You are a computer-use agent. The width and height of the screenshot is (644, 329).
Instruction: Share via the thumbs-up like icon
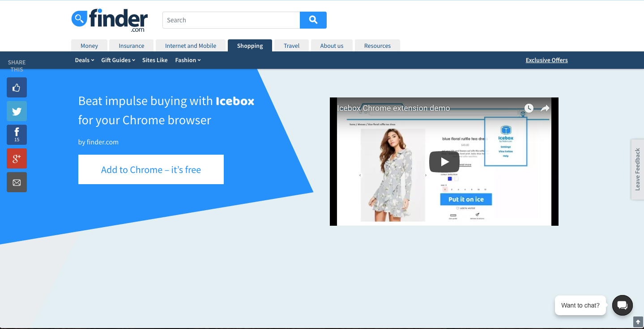click(17, 88)
